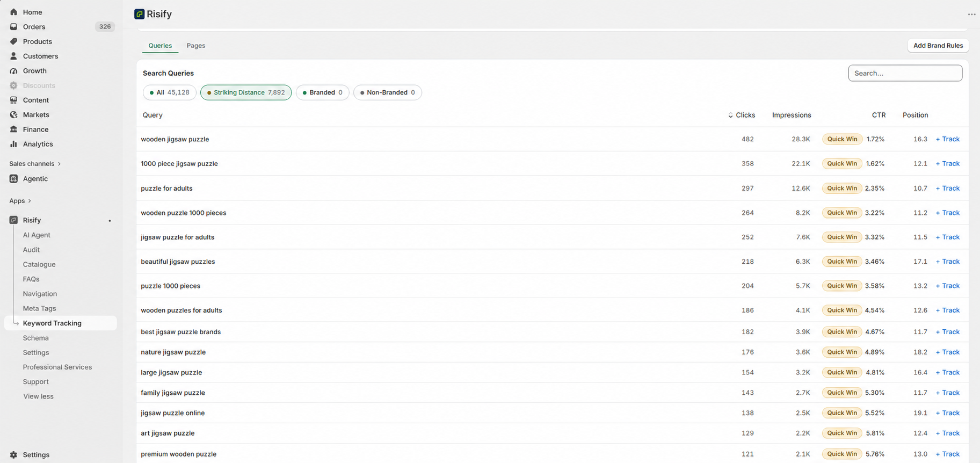Switch to the Pages tab
980x463 pixels.
(x=196, y=46)
